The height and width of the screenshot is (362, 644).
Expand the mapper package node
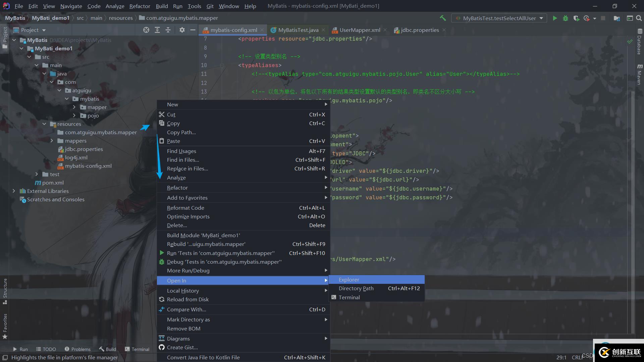tap(74, 107)
